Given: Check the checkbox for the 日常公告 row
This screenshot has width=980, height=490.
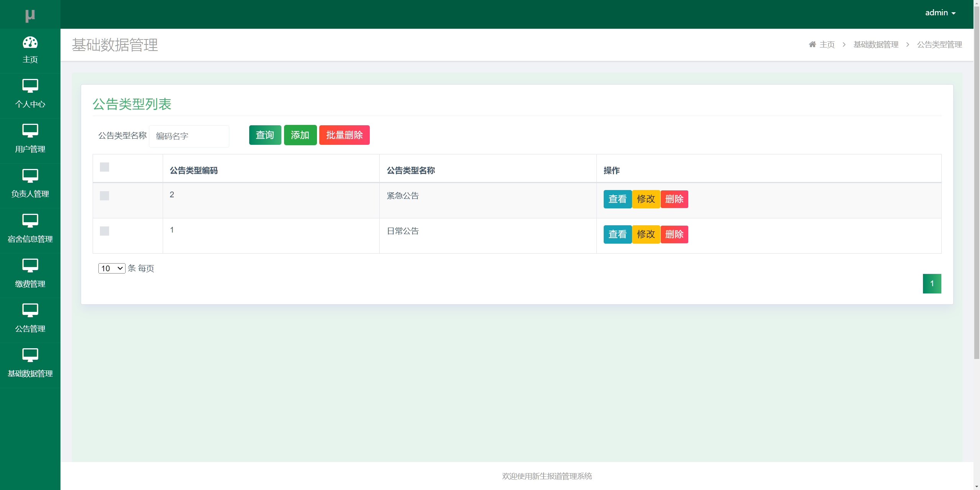Looking at the screenshot, I should coord(105,231).
